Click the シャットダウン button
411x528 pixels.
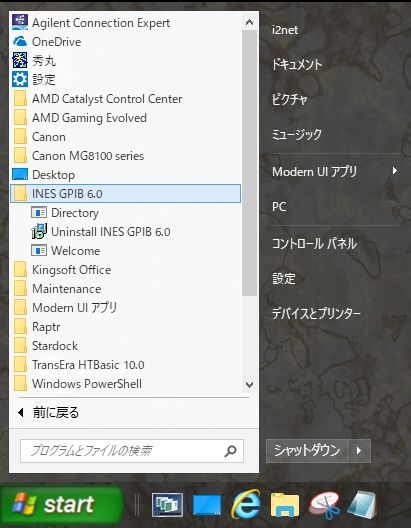point(307,451)
